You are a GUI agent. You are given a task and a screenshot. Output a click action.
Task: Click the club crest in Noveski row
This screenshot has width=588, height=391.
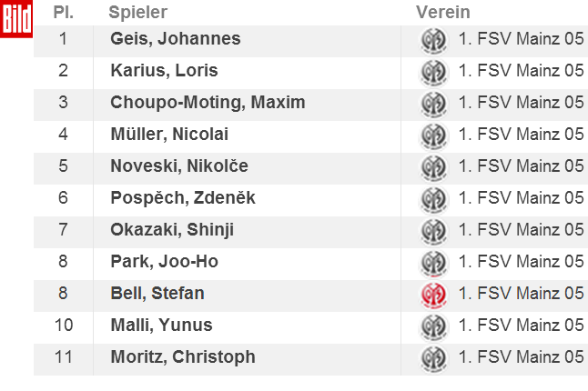[433, 168]
